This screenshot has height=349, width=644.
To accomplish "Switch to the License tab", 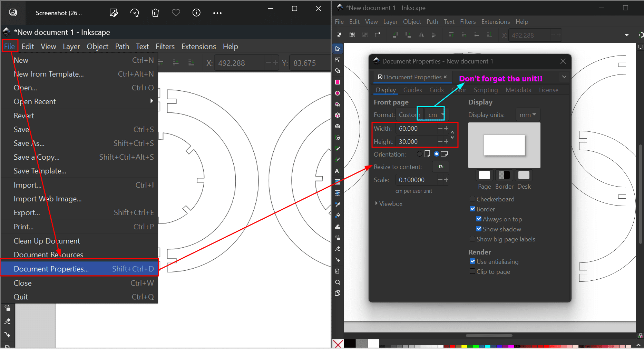I will coord(548,90).
